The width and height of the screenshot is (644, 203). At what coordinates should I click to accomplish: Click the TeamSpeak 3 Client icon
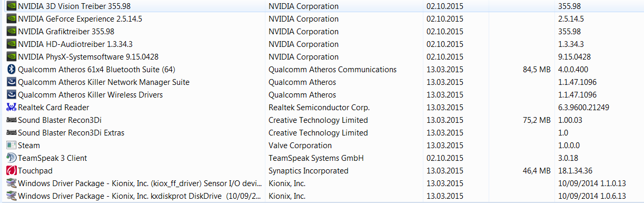point(11,158)
